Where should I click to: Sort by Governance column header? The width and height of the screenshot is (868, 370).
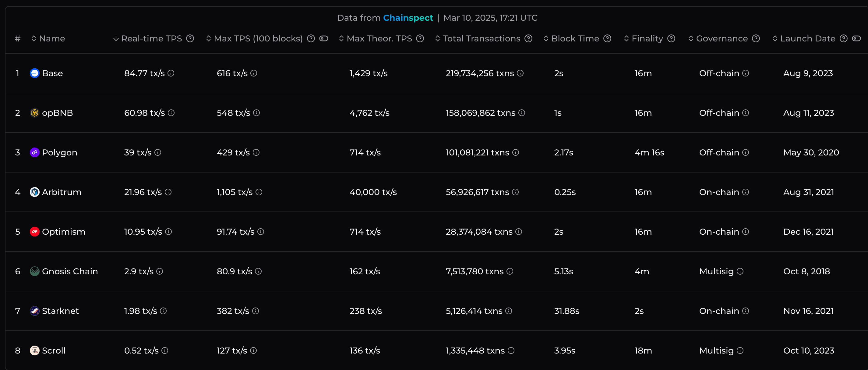point(722,38)
